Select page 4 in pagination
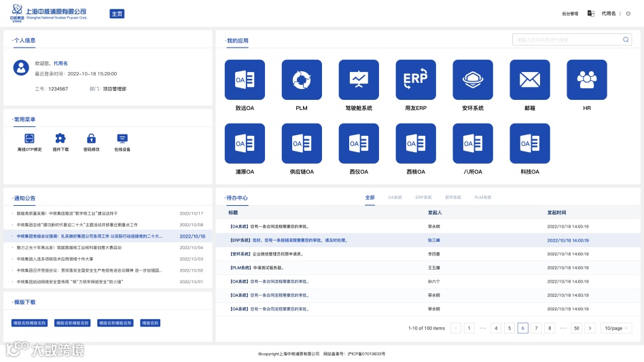This screenshot has width=644, height=362. pyautogui.click(x=496, y=328)
